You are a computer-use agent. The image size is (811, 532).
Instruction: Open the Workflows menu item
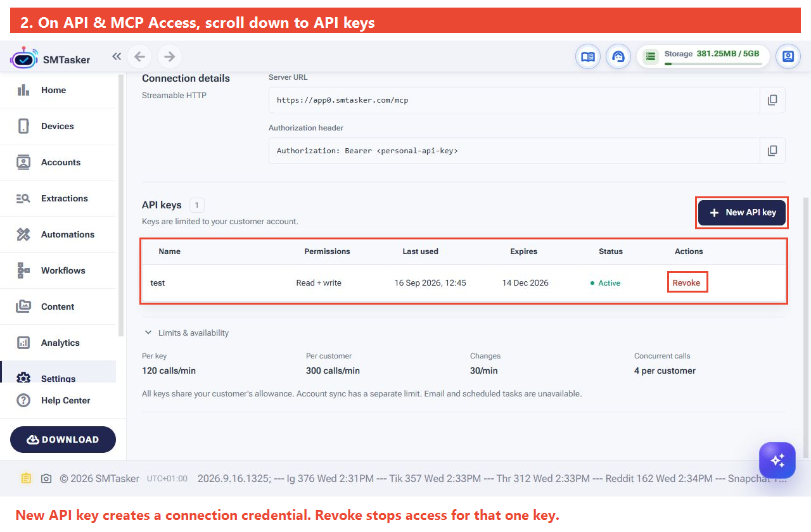(x=58, y=270)
